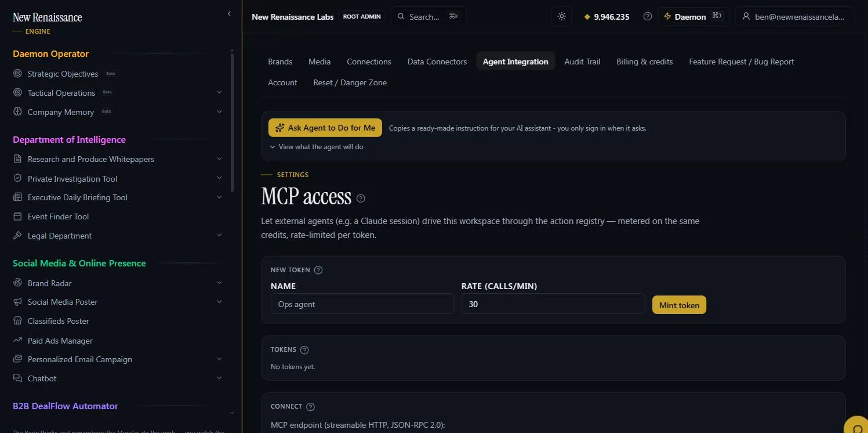The height and width of the screenshot is (433, 868).
Task: Click the Ask Agent to Do for Me button
Action: click(x=325, y=128)
